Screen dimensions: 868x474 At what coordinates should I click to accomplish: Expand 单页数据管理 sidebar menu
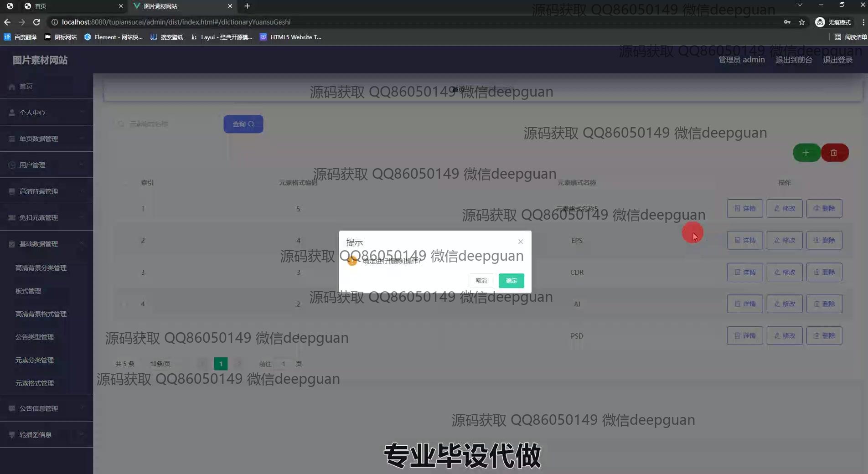click(46, 139)
